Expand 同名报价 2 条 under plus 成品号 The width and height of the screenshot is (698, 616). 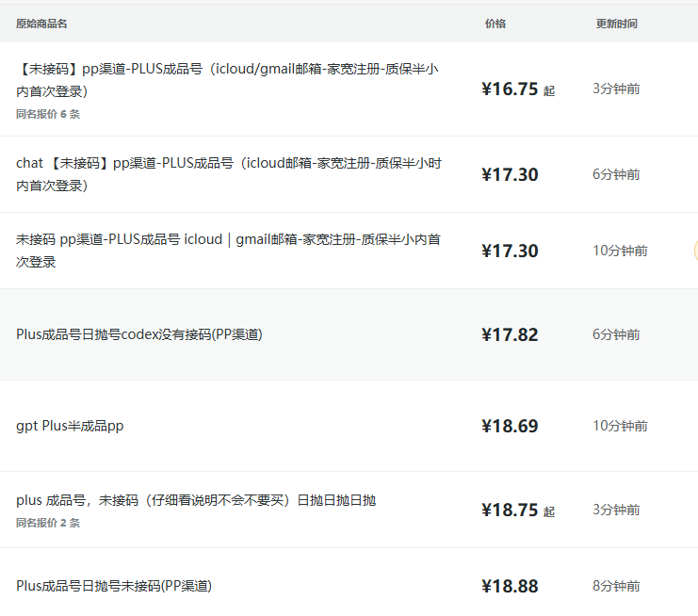pyautogui.click(x=48, y=523)
